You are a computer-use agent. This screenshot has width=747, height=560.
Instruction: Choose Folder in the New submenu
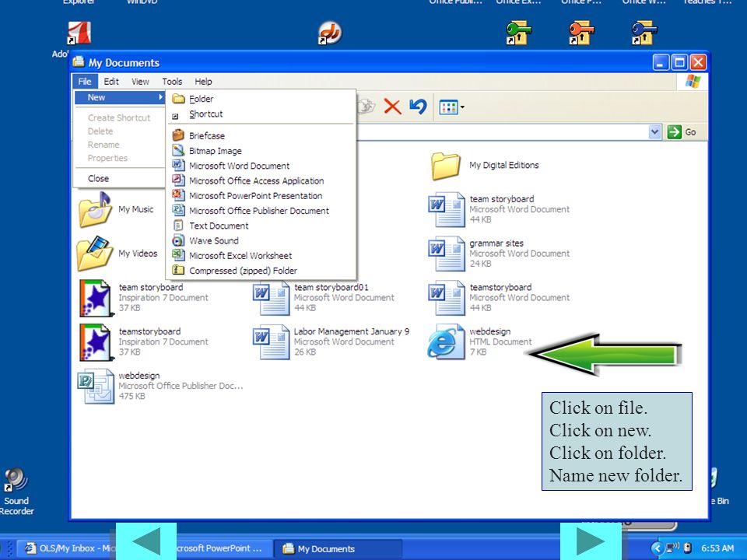261,99
